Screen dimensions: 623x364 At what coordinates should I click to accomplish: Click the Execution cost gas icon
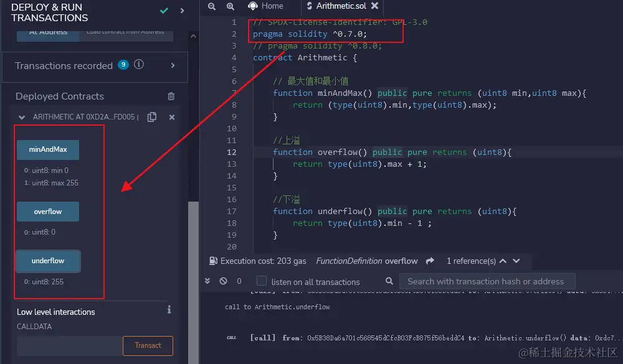click(213, 261)
